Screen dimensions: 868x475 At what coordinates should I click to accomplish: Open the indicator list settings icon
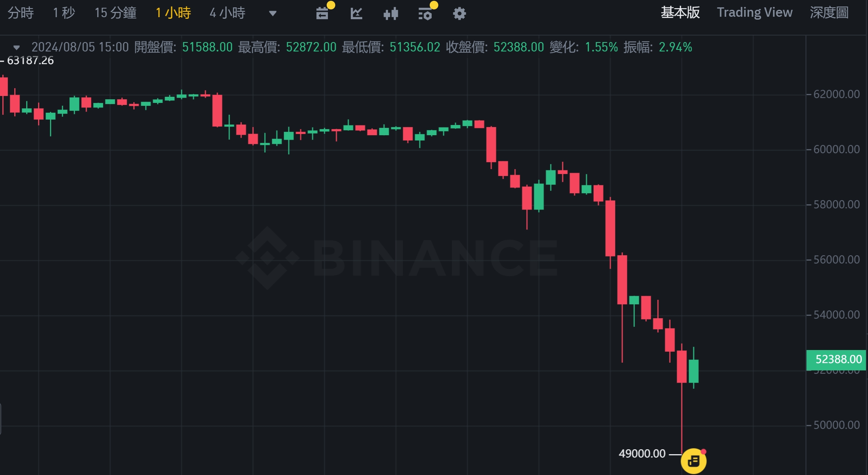[x=425, y=13]
